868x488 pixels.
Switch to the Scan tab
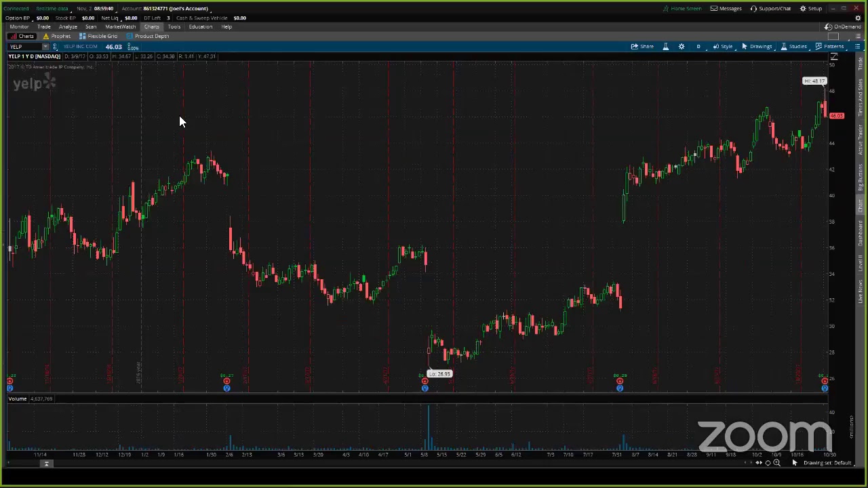91,27
